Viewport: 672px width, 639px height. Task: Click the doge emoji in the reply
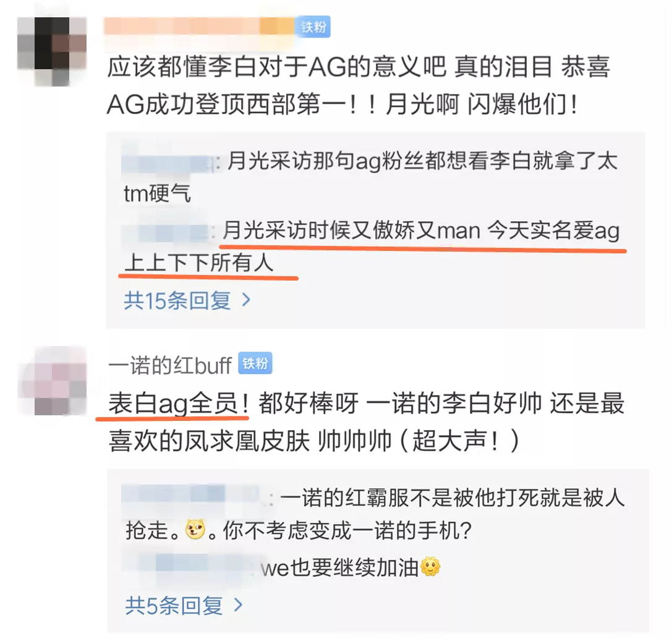(x=195, y=530)
